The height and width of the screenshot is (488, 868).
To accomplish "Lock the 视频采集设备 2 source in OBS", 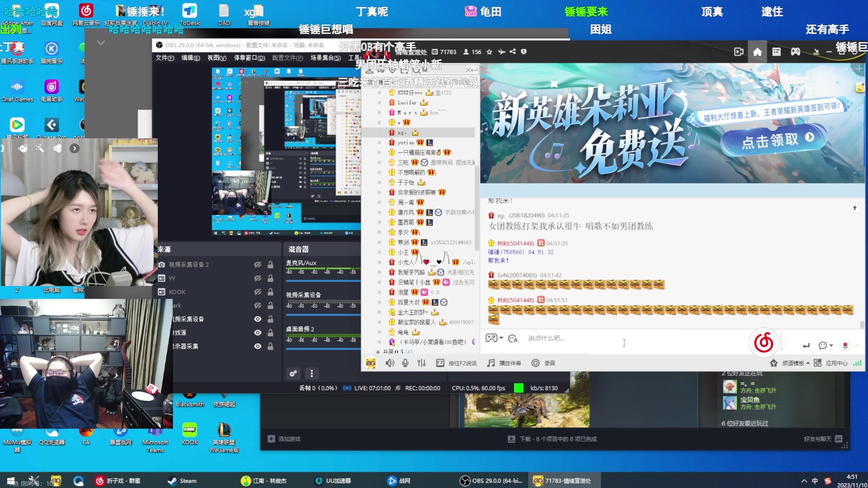I will click(x=270, y=265).
